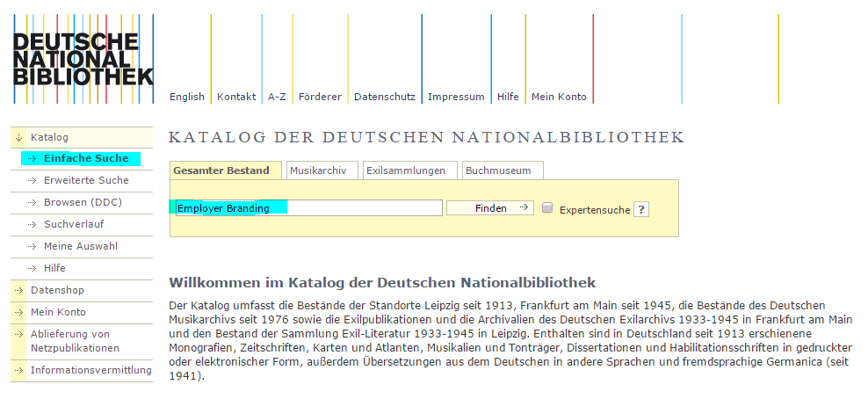Open the Förderer link
The width and height of the screenshot is (868, 399).
coord(320,97)
